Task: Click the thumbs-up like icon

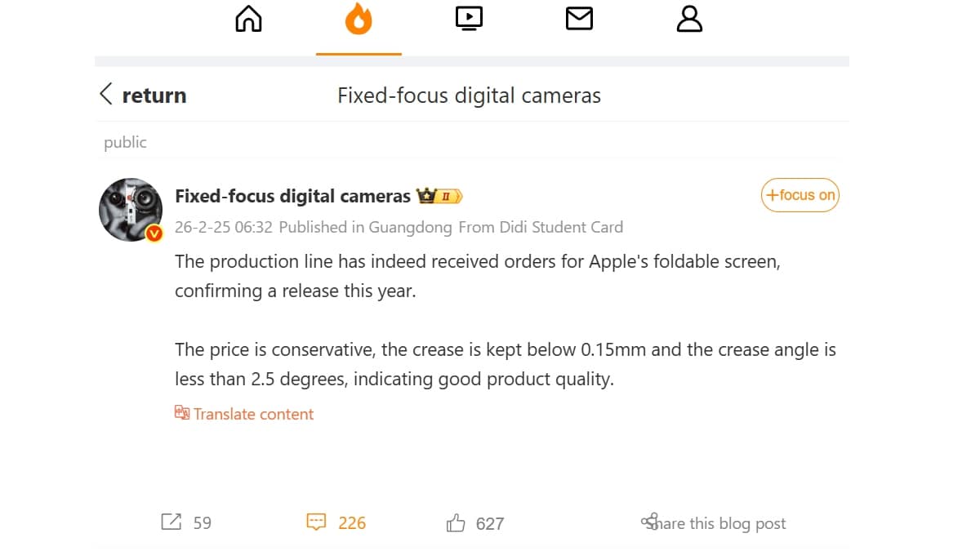Action: pos(456,522)
